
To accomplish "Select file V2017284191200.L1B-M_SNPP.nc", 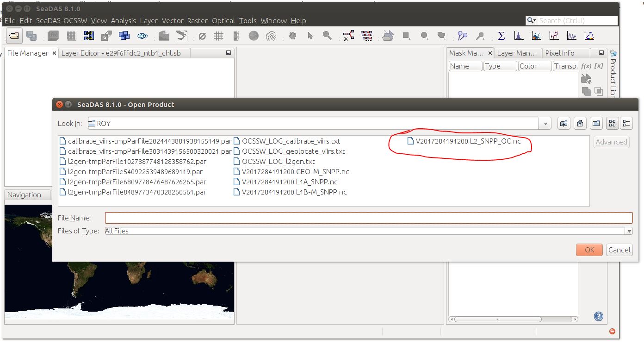I will (291, 192).
